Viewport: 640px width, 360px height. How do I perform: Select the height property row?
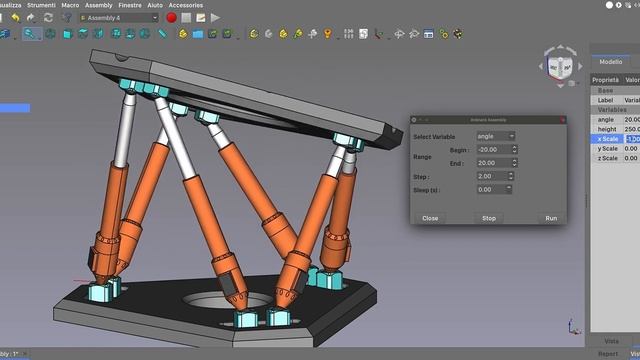click(x=616, y=129)
